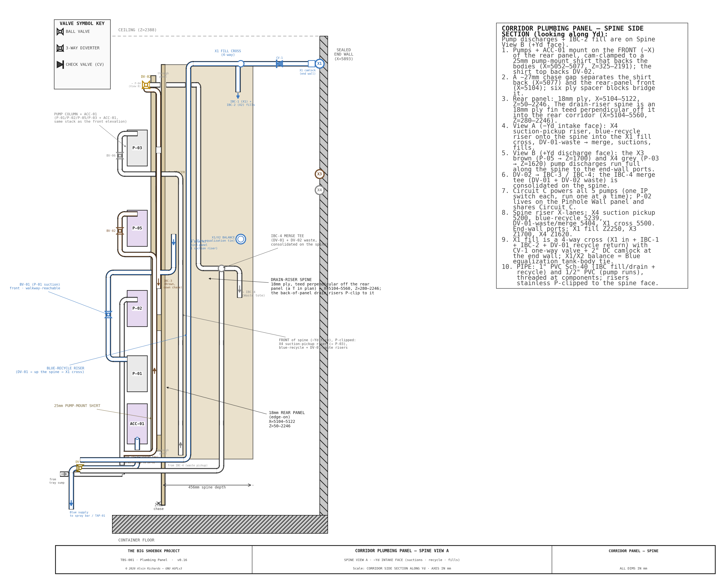Screen dimensions: 728x585
Task: Click the '27mm chase' dimension label
Action: [159, 507]
